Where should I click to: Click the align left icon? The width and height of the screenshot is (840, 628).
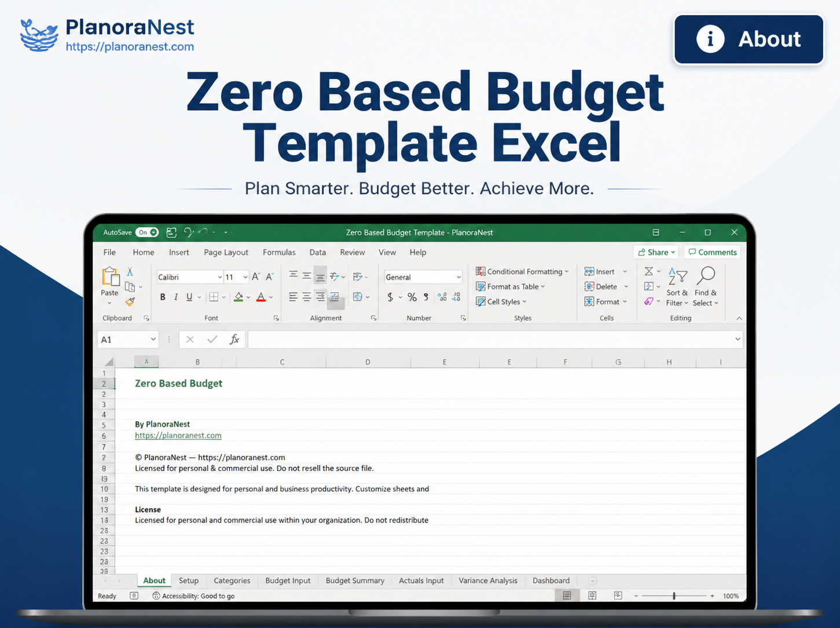[294, 297]
